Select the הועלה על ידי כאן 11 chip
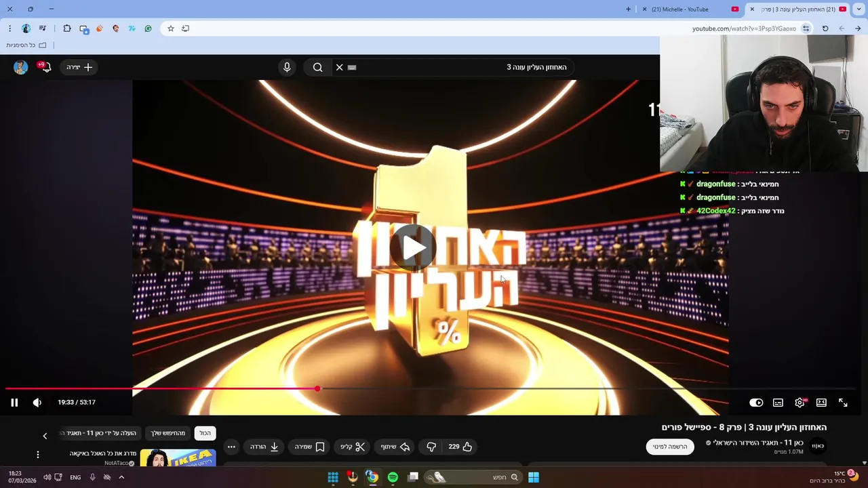 click(x=100, y=433)
